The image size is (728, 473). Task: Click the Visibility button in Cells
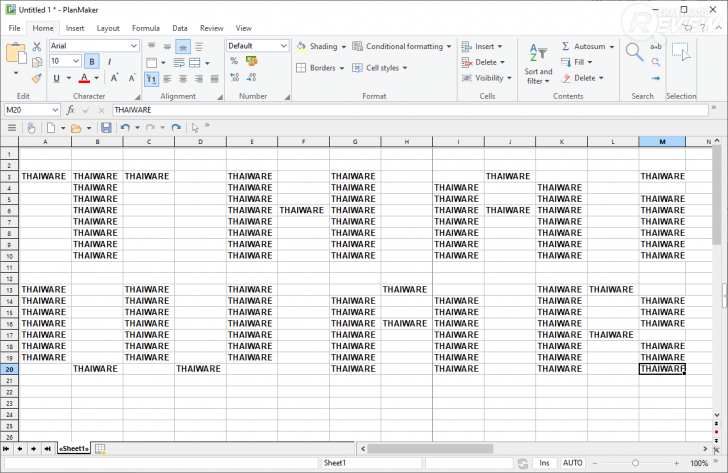[487, 78]
